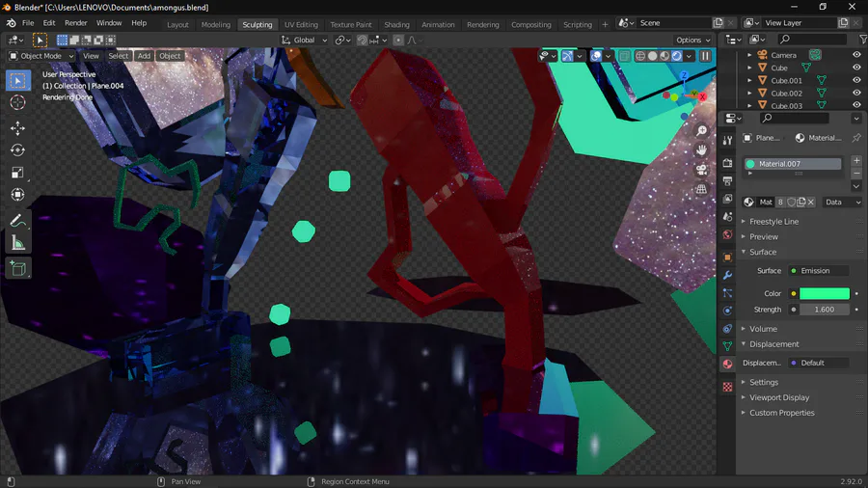Hide Cube.002 in the outliner
Screen dimensions: 868x488
(x=856, y=93)
